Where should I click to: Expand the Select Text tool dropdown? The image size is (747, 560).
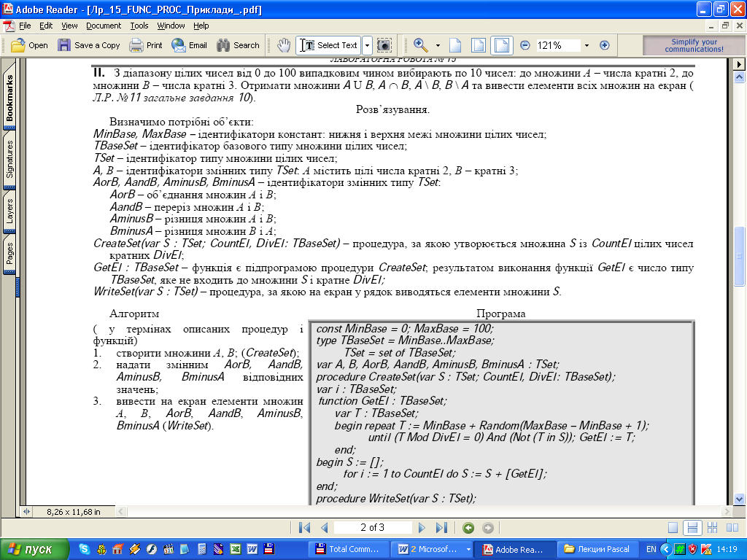pos(367,45)
